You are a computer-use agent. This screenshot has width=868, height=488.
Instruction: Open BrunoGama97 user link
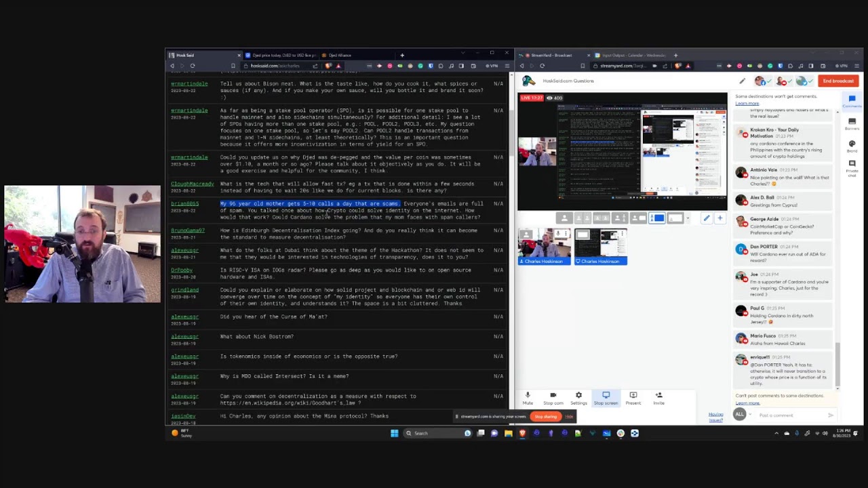click(187, 230)
